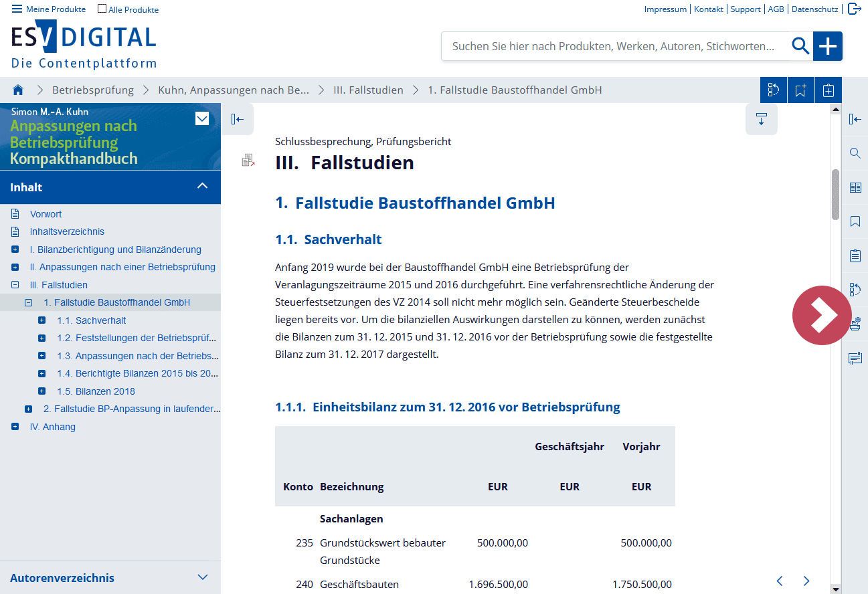Click Meine Produkte in the top bar

click(56, 9)
